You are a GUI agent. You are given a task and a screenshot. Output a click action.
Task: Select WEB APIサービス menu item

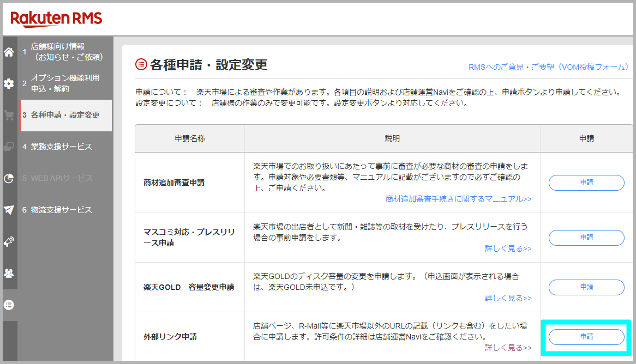click(x=65, y=178)
